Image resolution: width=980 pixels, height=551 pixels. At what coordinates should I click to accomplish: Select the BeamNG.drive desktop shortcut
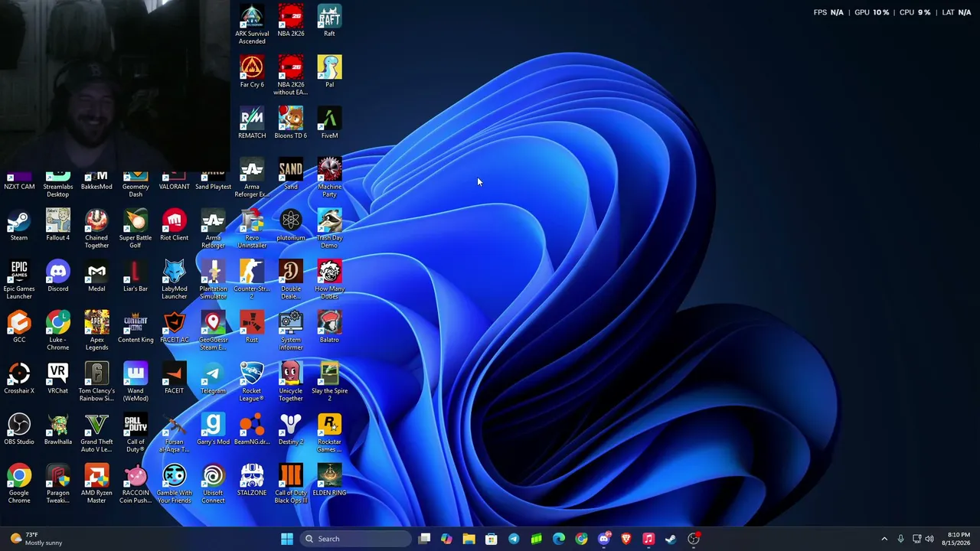(x=252, y=429)
